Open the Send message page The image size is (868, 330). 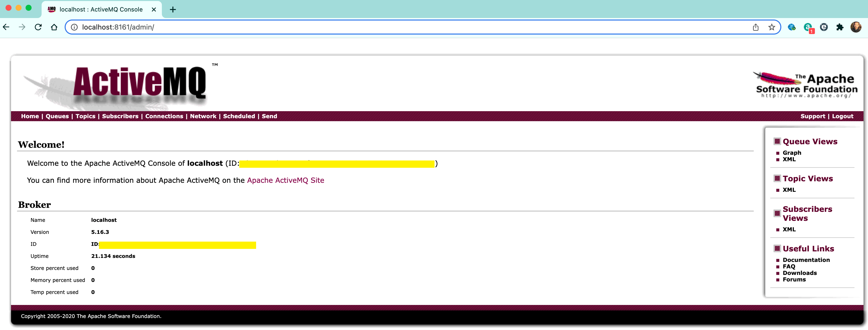269,116
